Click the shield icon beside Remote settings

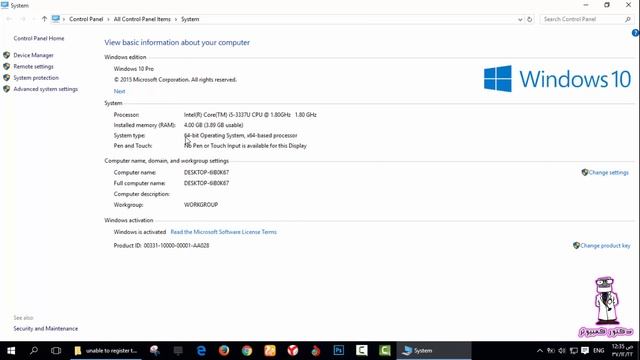pyautogui.click(x=7, y=66)
